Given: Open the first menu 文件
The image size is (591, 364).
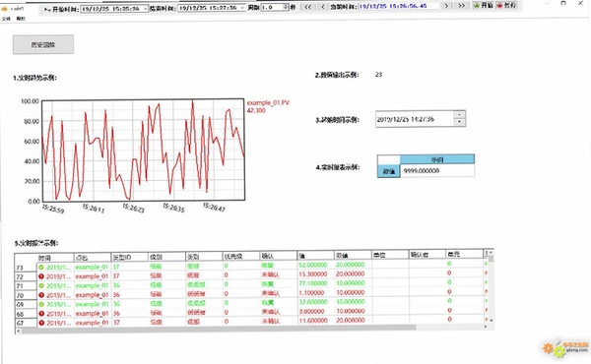Looking at the screenshot, I should [6, 19].
